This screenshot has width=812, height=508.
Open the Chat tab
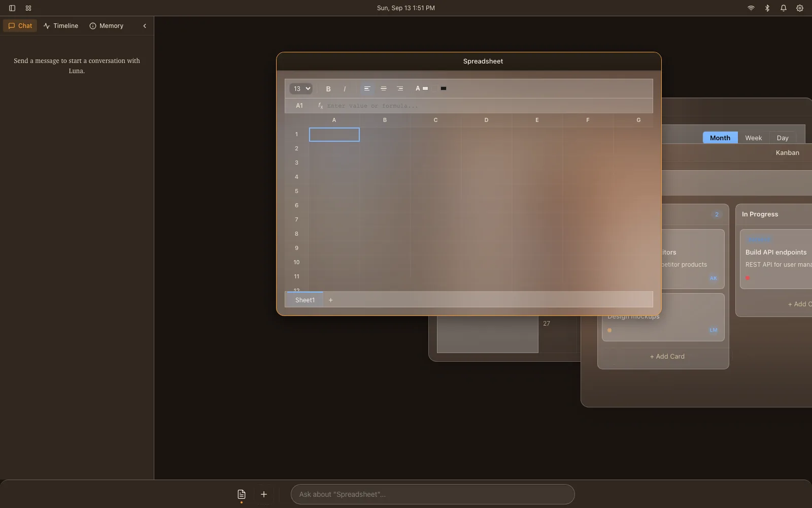[x=20, y=26]
